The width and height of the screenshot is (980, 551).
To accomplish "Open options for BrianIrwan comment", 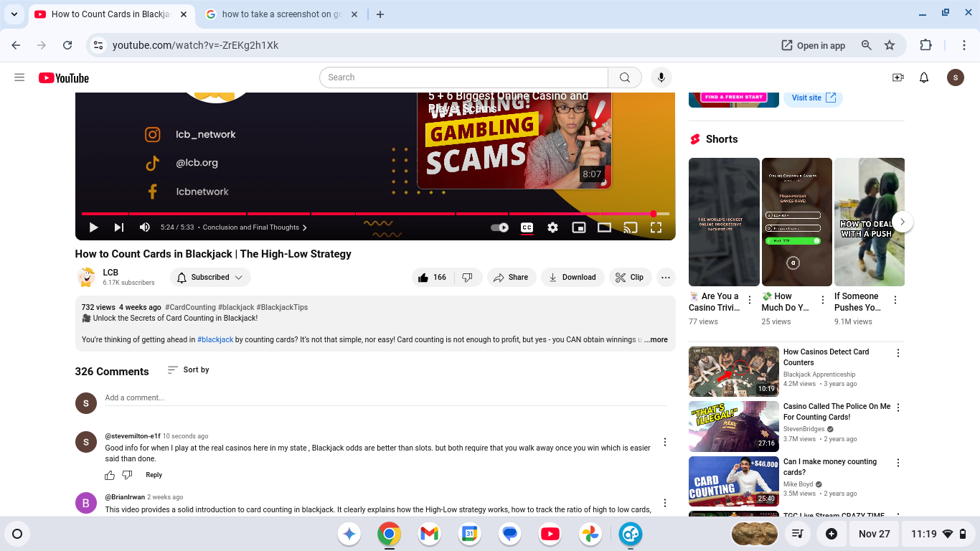I will [x=665, y=503].
